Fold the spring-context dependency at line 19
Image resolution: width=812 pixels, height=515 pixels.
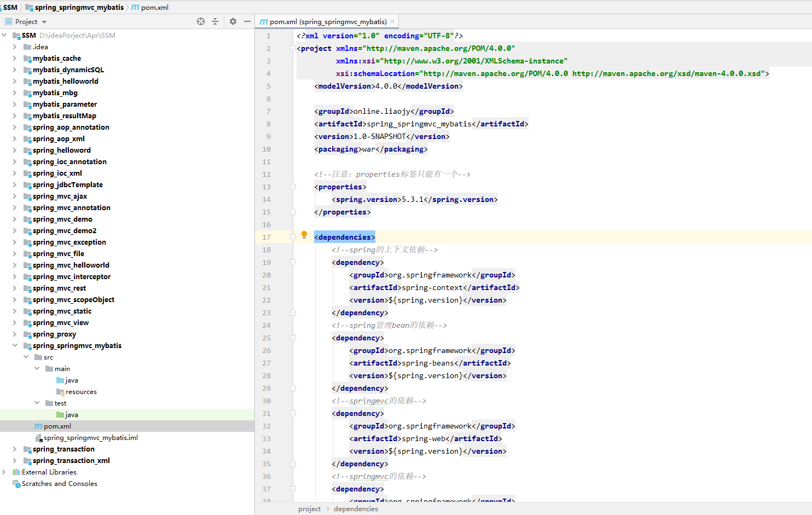click(293, 262)
